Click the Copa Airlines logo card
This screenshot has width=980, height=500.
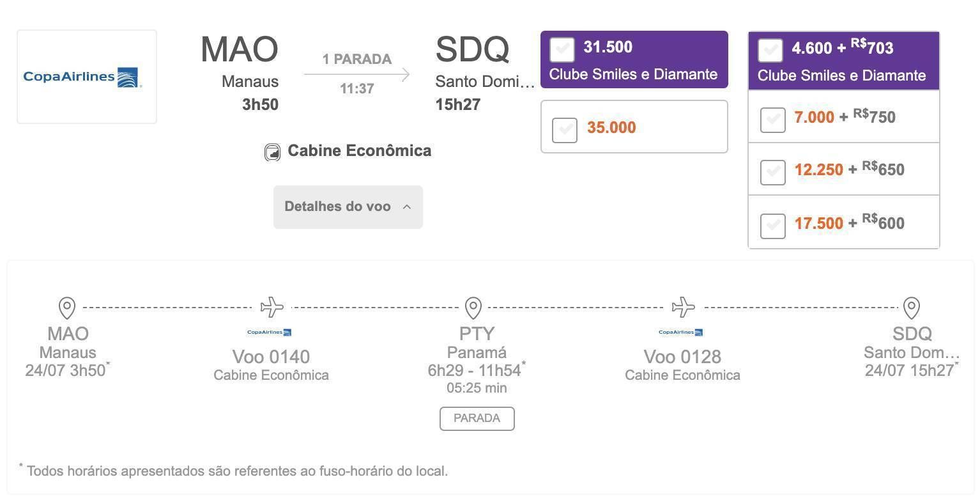[x=87, y=77]
